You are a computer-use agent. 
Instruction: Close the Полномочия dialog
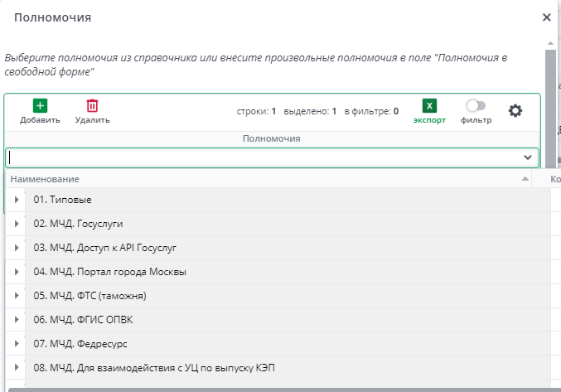click(x=546, y=17)
